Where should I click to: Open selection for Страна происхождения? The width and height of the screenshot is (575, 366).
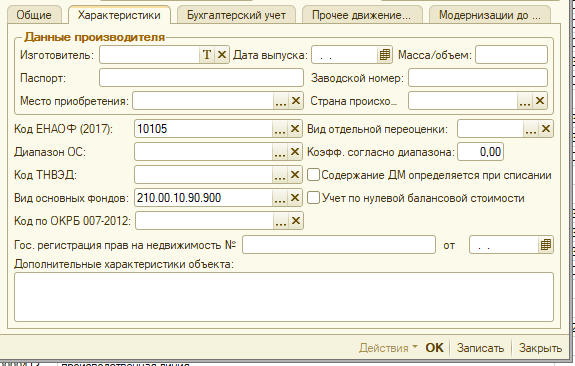(525, 101)
